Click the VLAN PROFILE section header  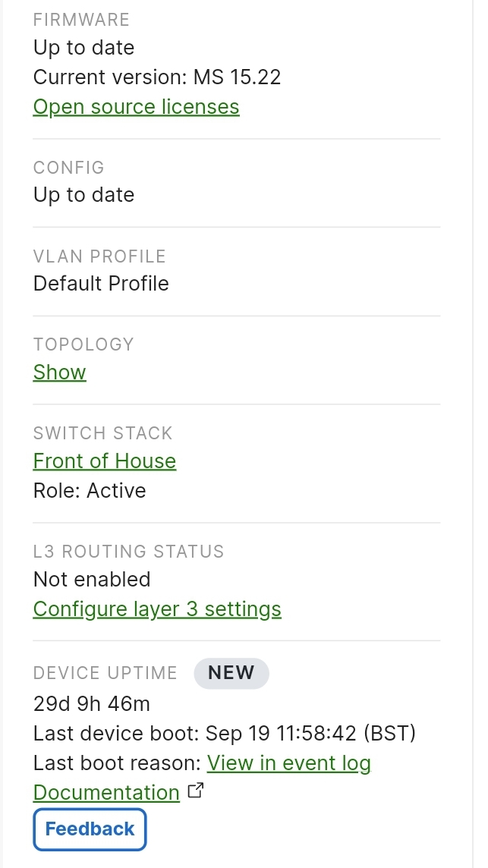(x=99, y=256)
